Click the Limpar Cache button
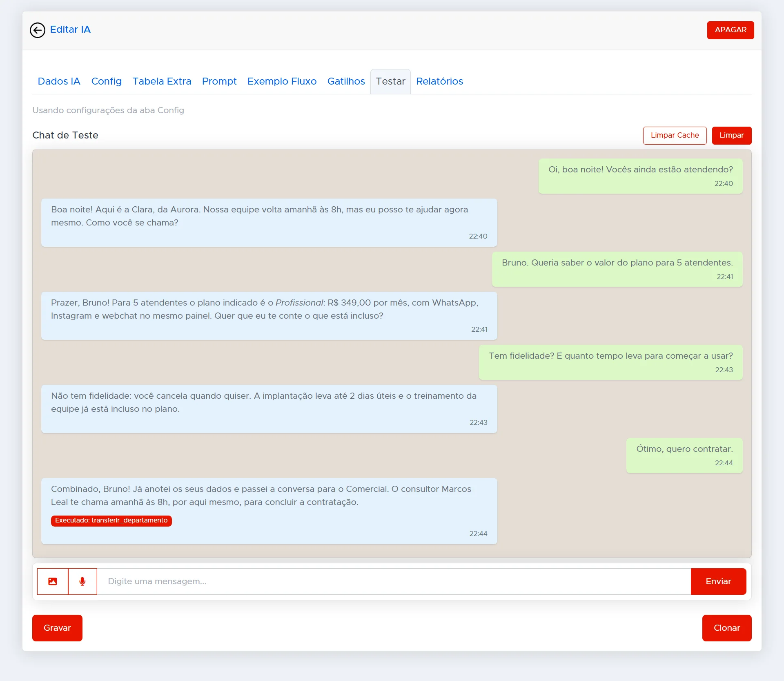Image resolution: width=784 pixels, height=681 pixels. click(x=675, y=136)
